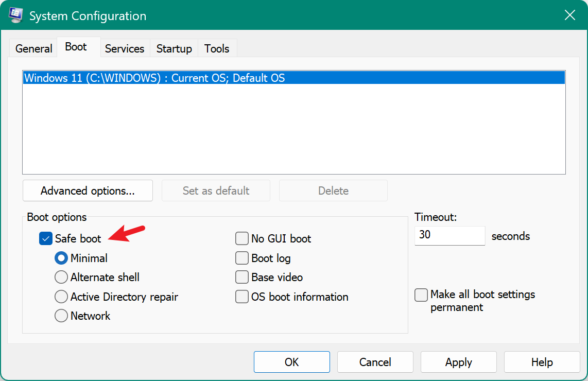Choose Network safe boot option

(x=61, y=316)
